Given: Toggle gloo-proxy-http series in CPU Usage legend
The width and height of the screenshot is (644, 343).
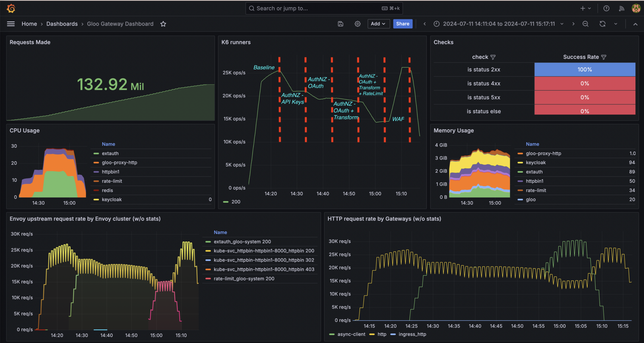Looking at the screenshot, I should [x=119, y=163].
